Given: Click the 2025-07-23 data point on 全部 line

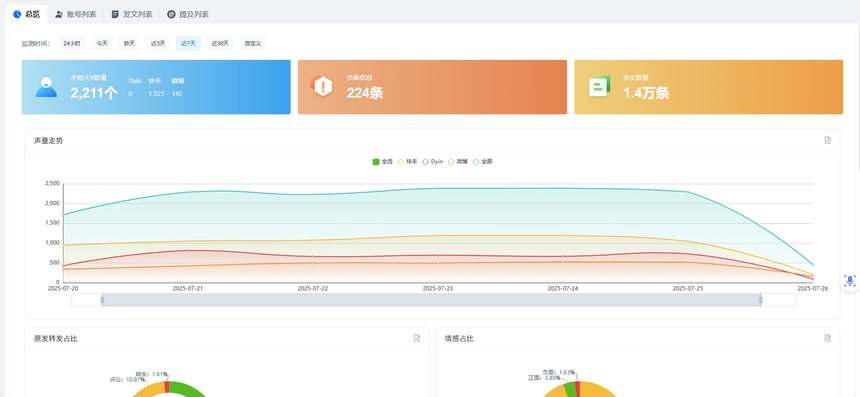Looking at the screenshot, I should (x=438, y=188).
